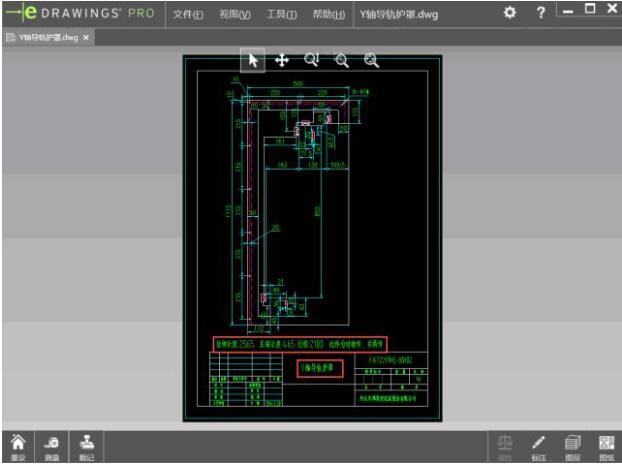Open help via the question mark
The height and width of the screenshot is (464, 622).
pyautogui.click(x=540, y=13)
